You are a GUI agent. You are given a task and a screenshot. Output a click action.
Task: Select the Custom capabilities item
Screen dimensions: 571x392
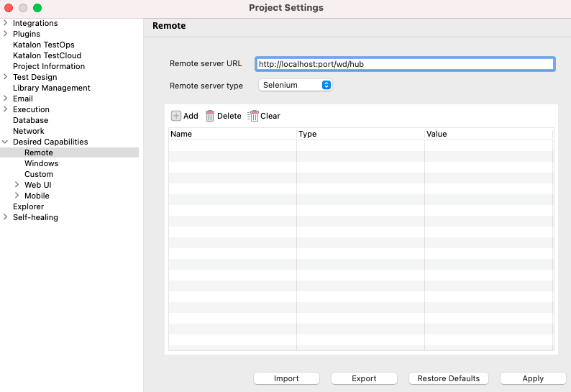pos(39,174)
